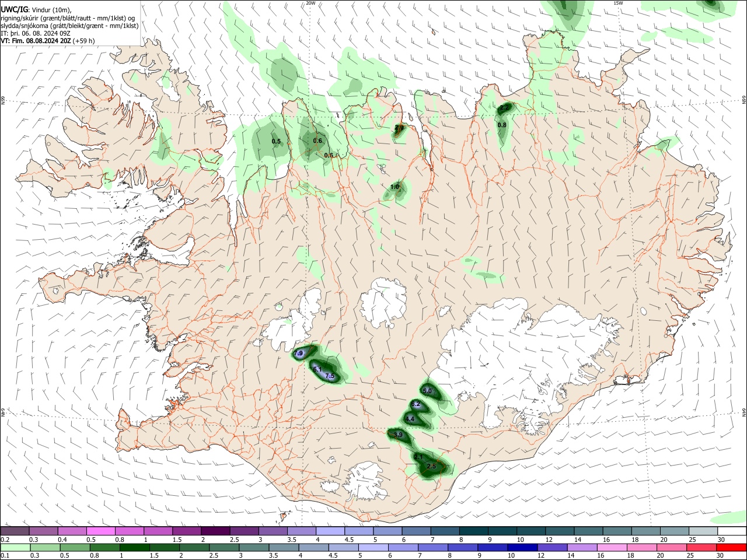Click the 5.0 precipitation value label
The height and width of the screenshot is (560, 747).
[x=427, y=391]
